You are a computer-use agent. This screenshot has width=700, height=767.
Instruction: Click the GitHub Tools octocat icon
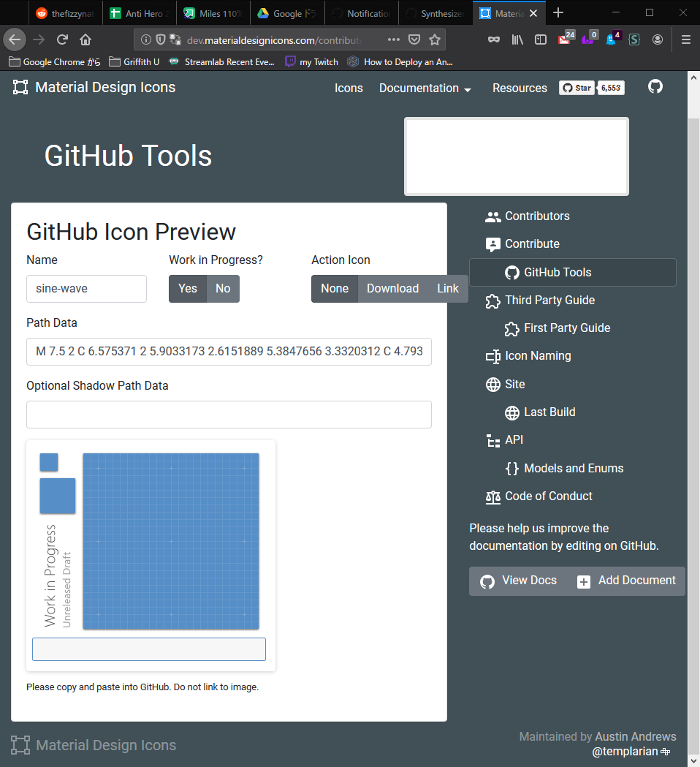click(x=511, y=273)
